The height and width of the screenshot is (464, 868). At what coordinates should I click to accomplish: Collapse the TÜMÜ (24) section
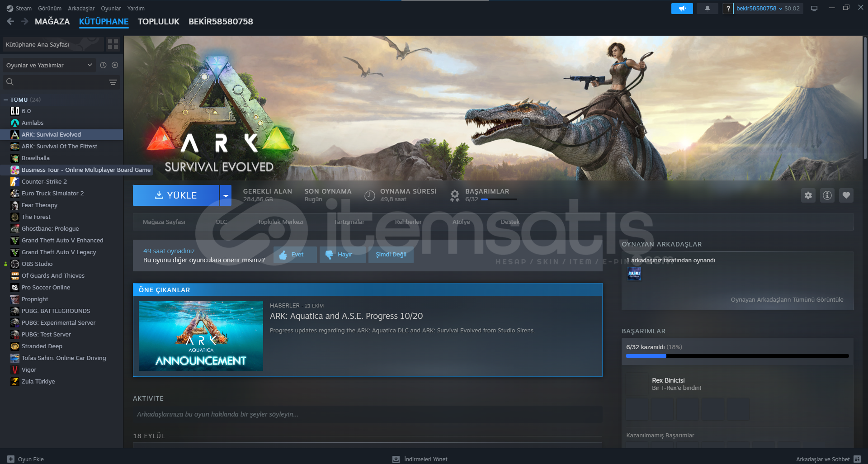(x=5, y=99)
